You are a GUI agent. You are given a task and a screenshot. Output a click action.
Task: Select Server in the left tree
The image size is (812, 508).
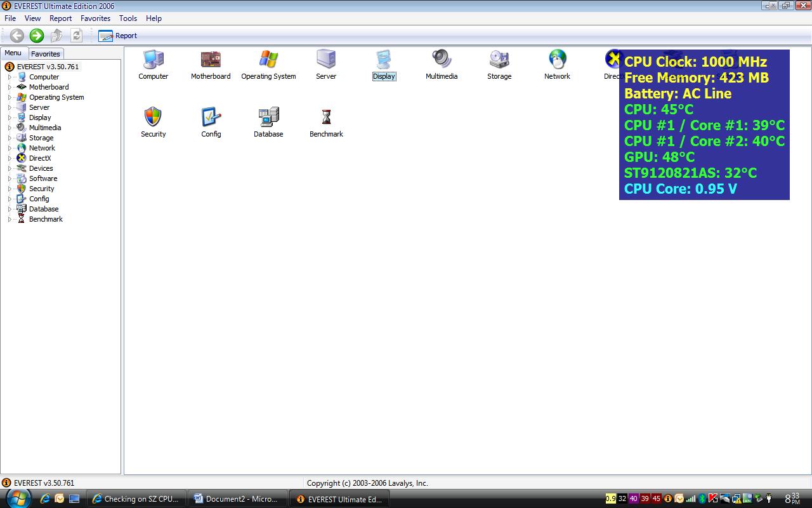click(x=39, y=107)
